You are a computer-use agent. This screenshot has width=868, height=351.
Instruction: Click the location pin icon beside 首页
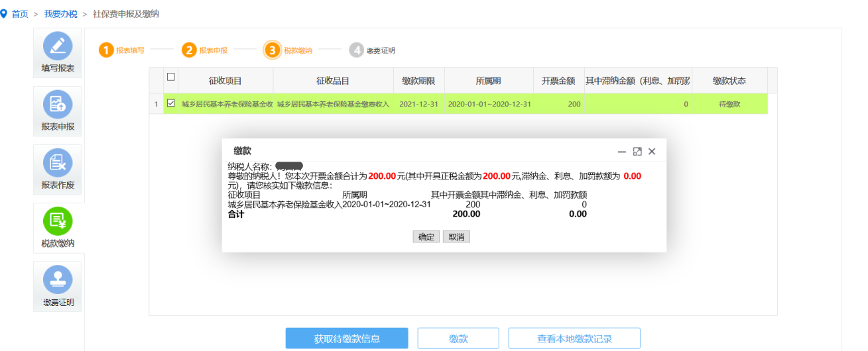[x=4, y=13]
